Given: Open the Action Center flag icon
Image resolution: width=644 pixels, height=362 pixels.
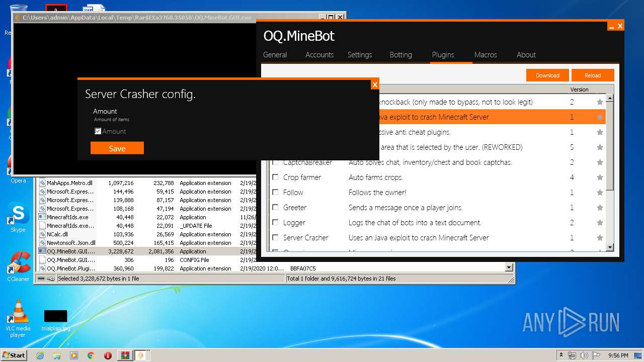Looking at the screenshot, I should 596,355.
